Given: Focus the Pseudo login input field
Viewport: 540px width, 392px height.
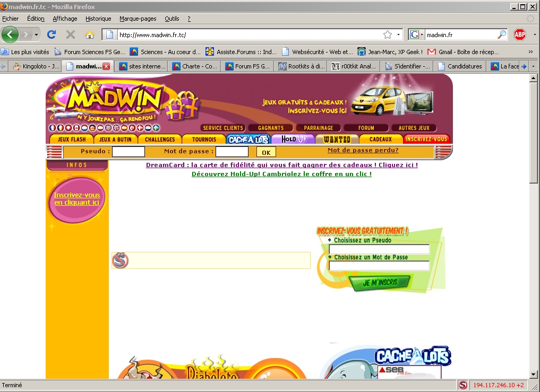Looking at the screenshot, I should [128, 152].
